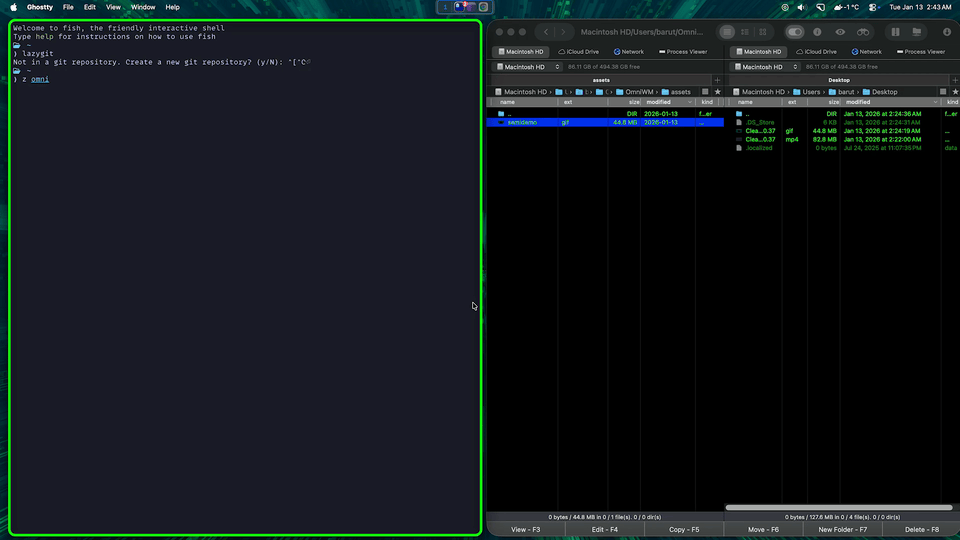Click the volume speaker icon in menu bar
Viewport: 960px width, 540px height.
(801, 7)
